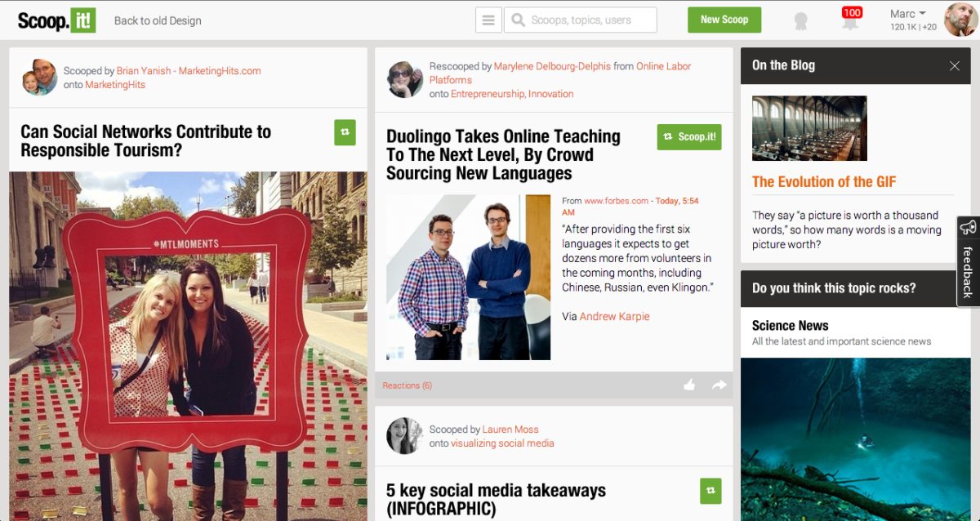Image resolution: width=980 pixels, height=521 pixels.
Task: Give thumbs up to the Duolingo post
Action: pyautogui.click(x=688, y=385)
